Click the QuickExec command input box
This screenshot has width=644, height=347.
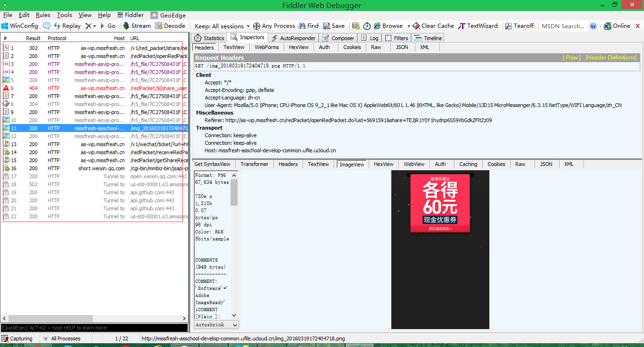94,328
